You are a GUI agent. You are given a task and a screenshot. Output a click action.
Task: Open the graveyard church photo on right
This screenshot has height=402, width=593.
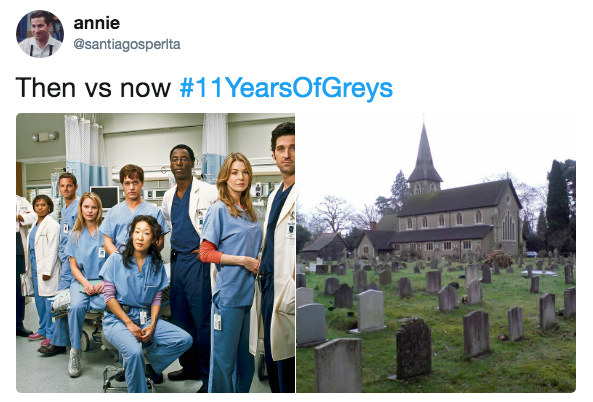[x=436, y=253]
